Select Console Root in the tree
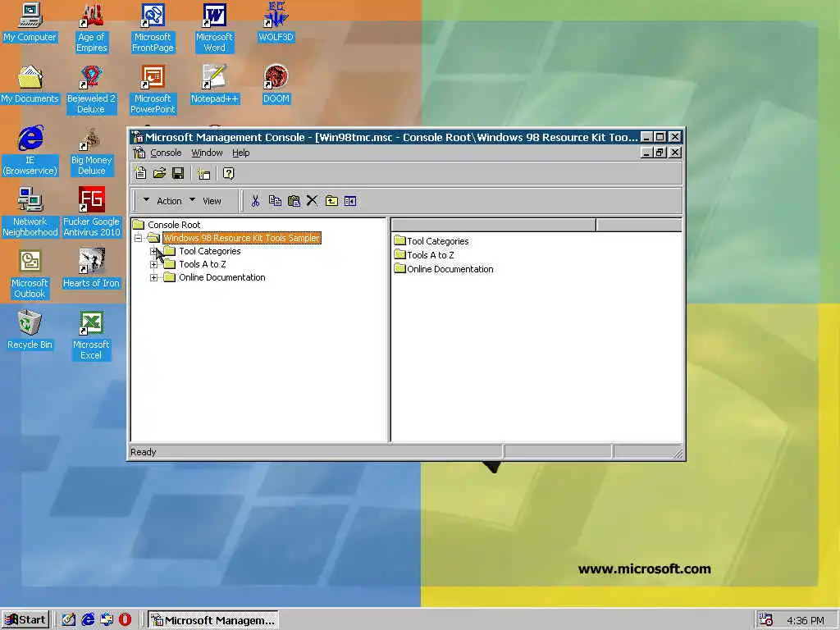This screenshot has width=840, height=630. [174, 225]
